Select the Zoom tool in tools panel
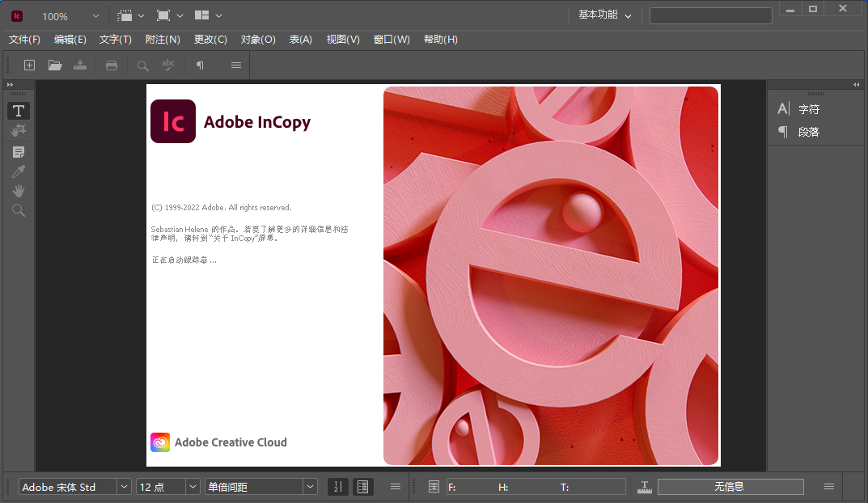Viewport: 868px width, 503px height. [19, 210]
